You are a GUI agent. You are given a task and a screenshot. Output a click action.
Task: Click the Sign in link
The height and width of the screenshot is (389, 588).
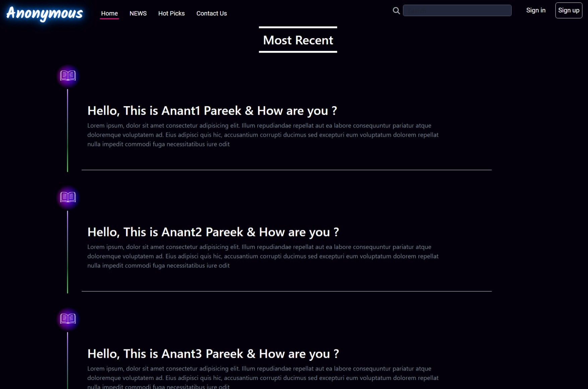point(535,10)
